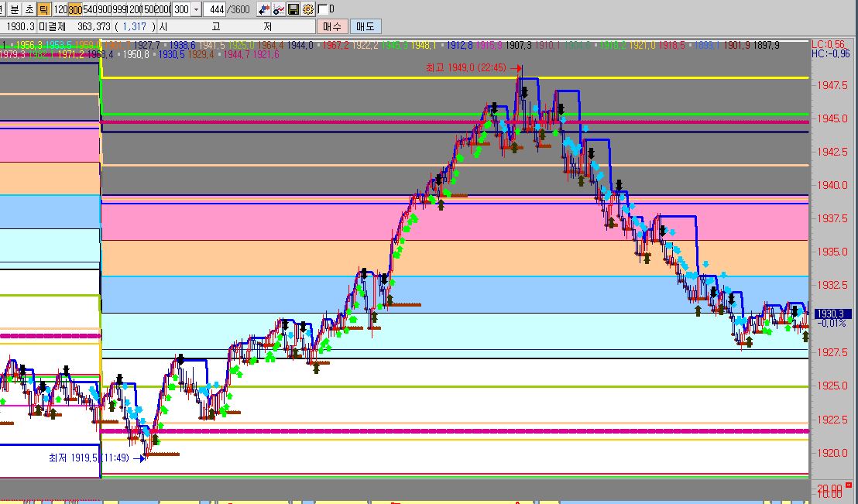The height and width of the screenshot is (504, 858).
Task: Open the indicator line chart icon
Action: tap(279, 9)
